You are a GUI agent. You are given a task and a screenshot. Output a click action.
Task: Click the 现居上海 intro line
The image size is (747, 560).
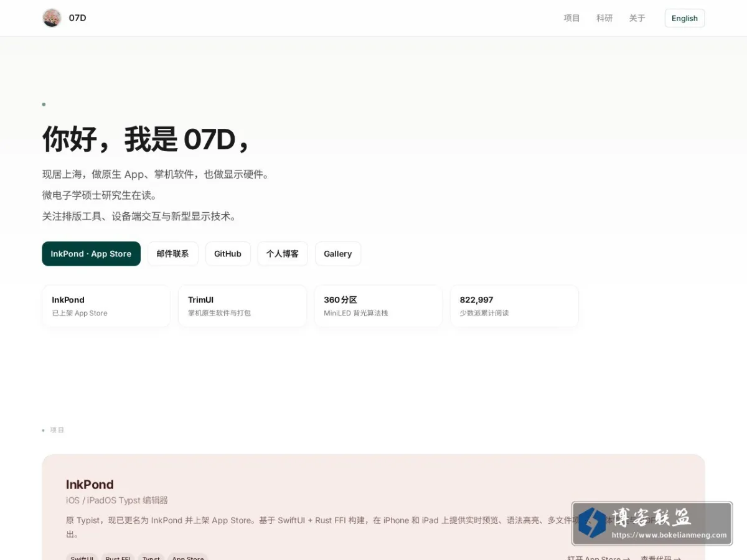tap(156, 174)
